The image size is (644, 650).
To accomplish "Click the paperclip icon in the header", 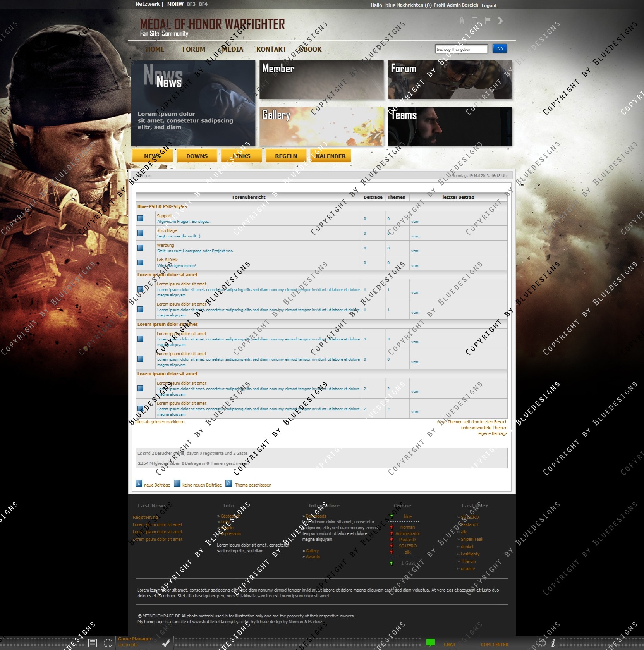I will 462,21.
